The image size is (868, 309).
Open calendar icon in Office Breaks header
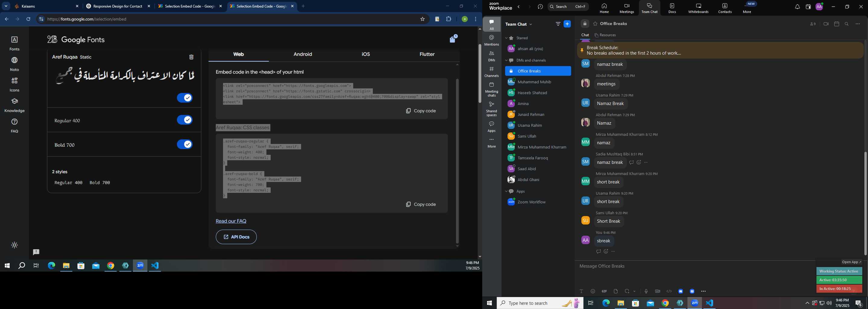tap(837, 24)
